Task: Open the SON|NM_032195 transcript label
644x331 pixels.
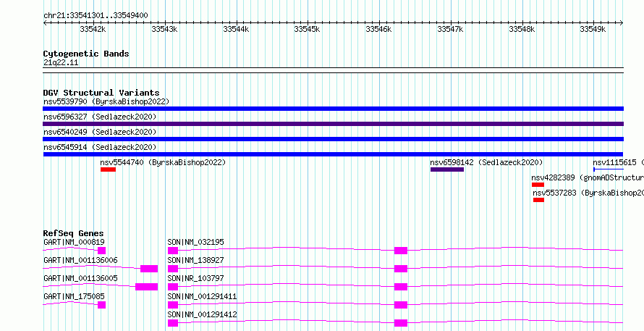Action: pyautogui.click(x=196, y=242)
